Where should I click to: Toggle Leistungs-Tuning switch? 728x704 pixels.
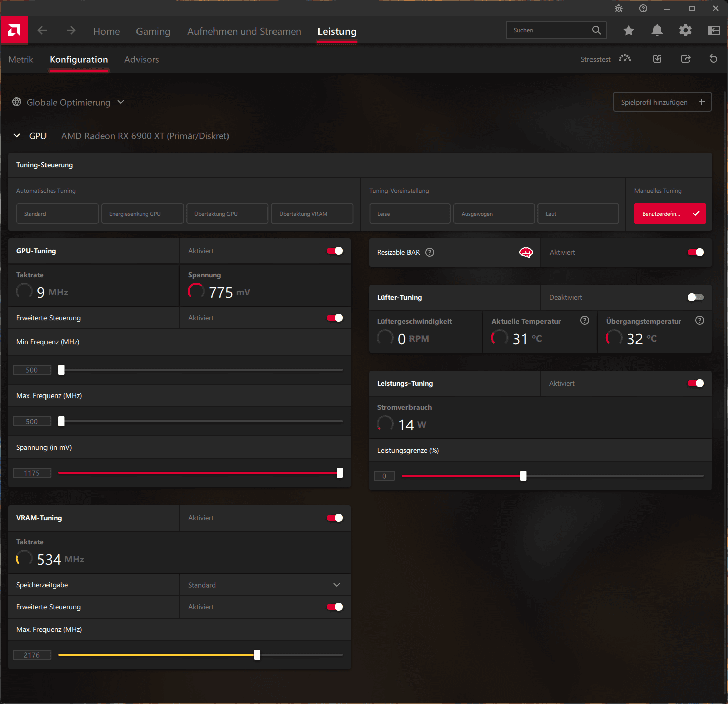coord(696,383)
